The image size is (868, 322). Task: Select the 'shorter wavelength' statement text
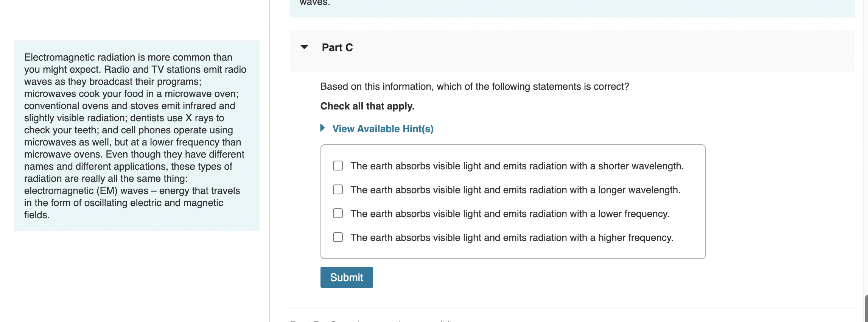[517, 166]
